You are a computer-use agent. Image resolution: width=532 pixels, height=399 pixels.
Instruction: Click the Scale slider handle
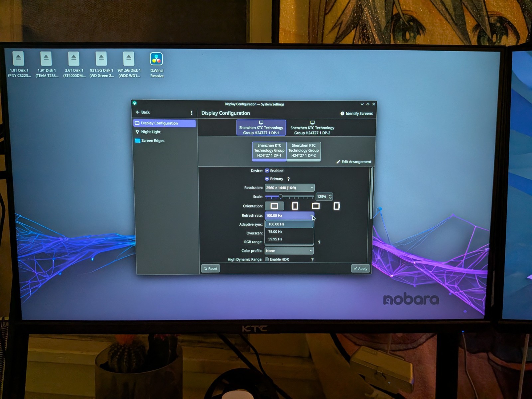[280, 197]
